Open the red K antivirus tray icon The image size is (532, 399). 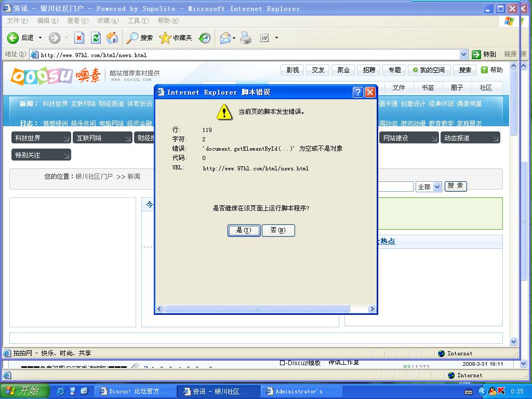(501, 391)
